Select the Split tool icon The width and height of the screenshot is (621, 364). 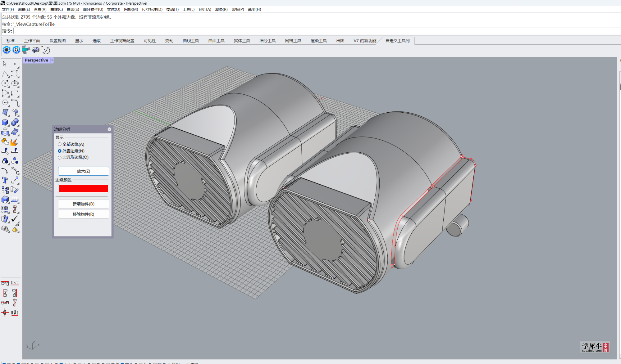tap(15, 151)
